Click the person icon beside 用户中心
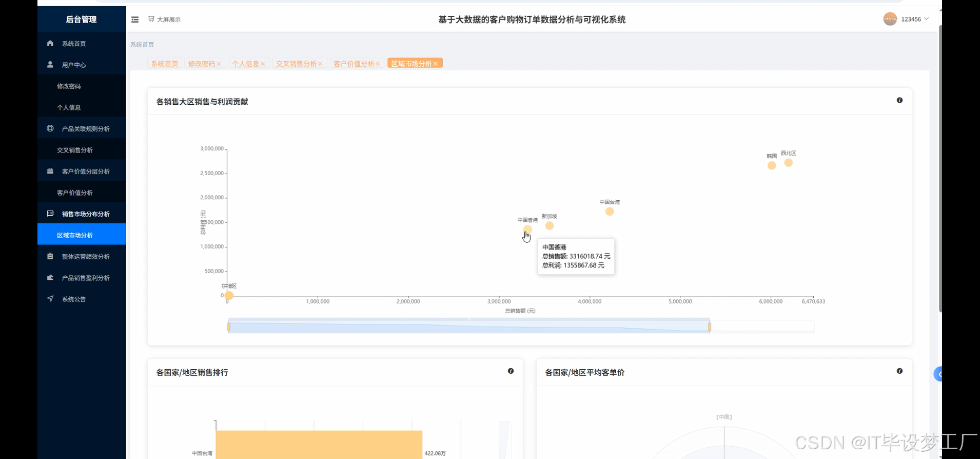 pos(50,64)
